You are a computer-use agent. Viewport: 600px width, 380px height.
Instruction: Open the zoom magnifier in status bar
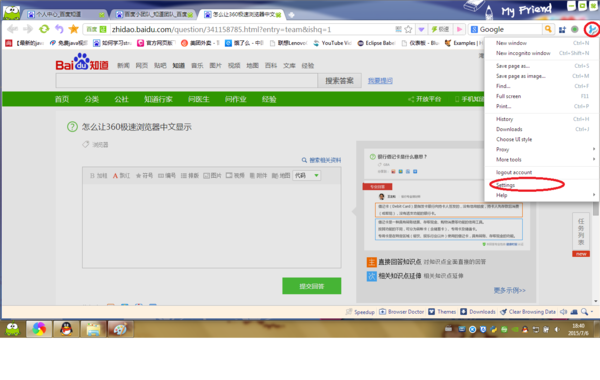pos(584,312)
